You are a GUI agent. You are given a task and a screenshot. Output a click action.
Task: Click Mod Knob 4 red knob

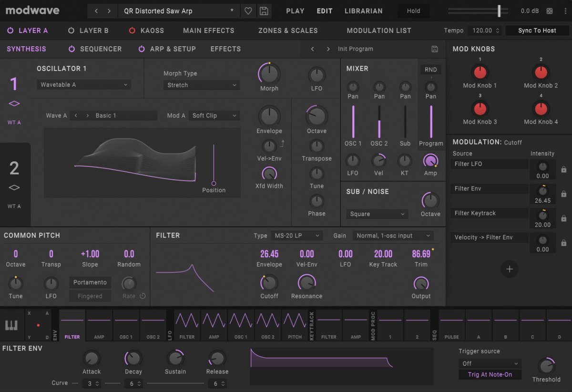pos(541,109)
